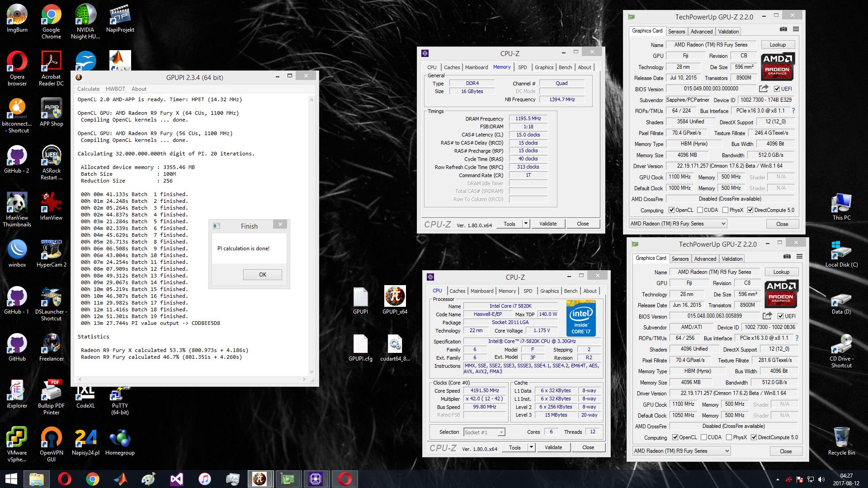Click the BIOS export icon in top GPU-Z

coord(764,89)
